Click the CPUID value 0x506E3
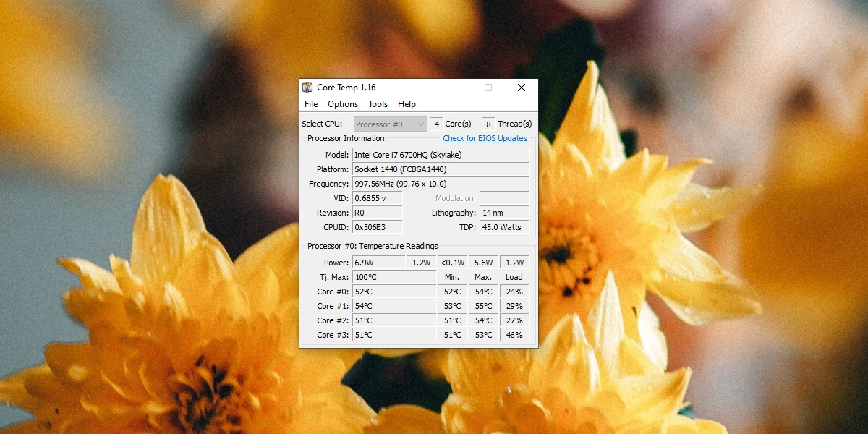868x434 pixels. [377, 227]
